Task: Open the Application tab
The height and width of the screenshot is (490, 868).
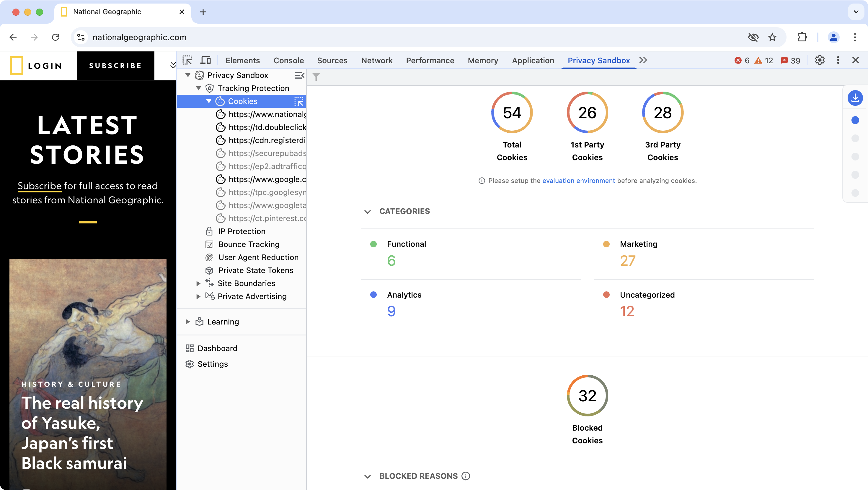Action: click(533, 60)
